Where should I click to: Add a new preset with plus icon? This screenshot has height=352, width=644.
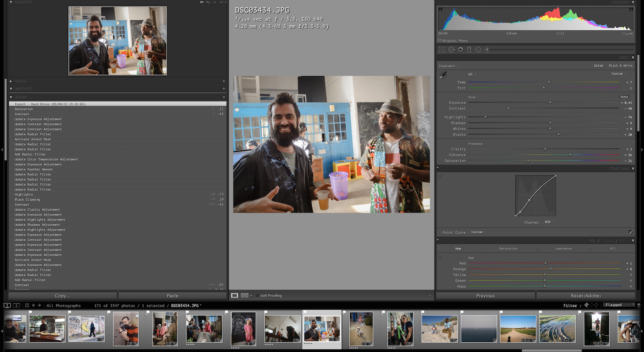(x=224, y=81)
